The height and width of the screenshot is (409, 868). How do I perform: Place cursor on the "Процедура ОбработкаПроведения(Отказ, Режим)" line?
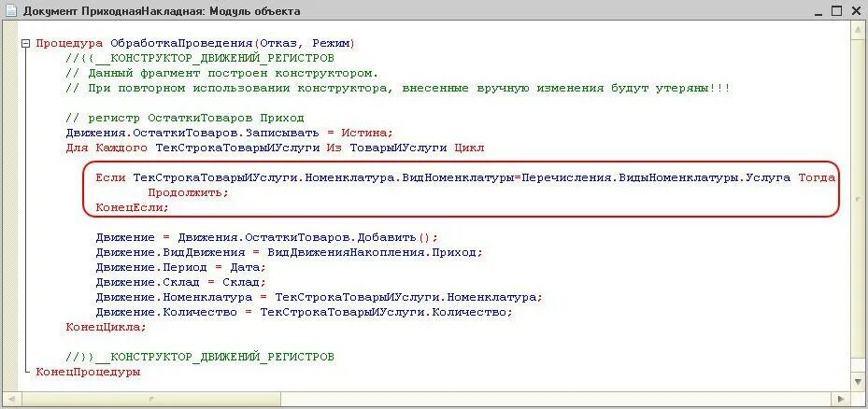pos(195,43)
